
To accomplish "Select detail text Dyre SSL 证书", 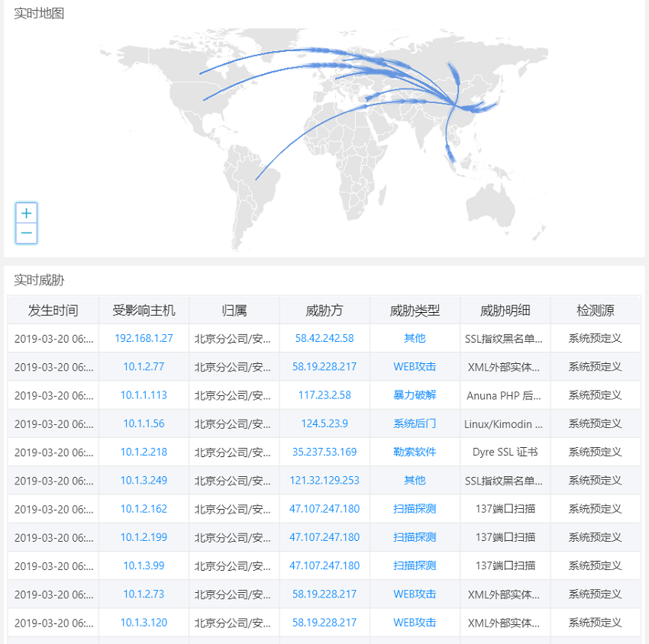I will [505, 452].
